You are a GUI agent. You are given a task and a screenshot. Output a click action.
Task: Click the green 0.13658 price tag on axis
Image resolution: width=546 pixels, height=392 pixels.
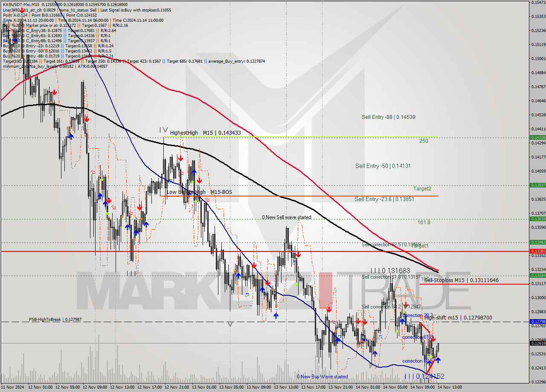537,219
